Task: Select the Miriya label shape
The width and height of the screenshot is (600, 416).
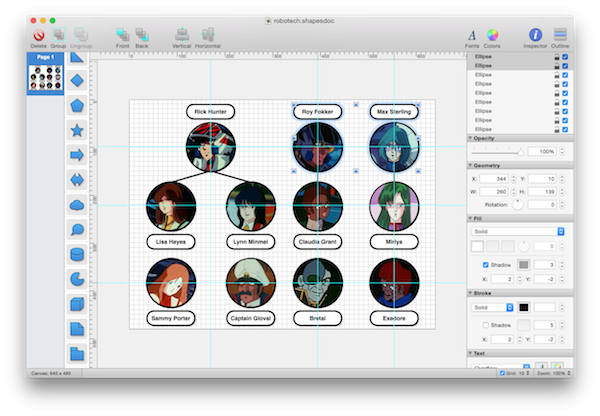Action: pyautogui.click(x=394, y=242)
